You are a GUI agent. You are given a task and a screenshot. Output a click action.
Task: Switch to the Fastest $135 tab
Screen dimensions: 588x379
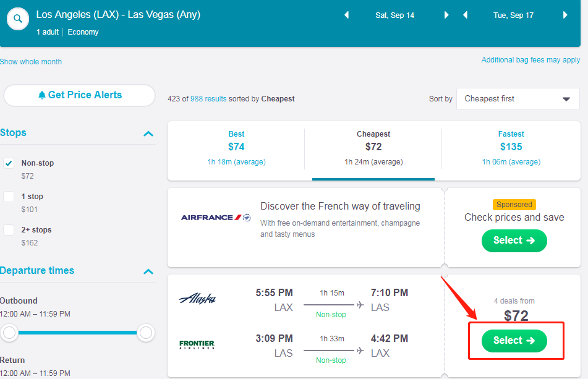511,148
